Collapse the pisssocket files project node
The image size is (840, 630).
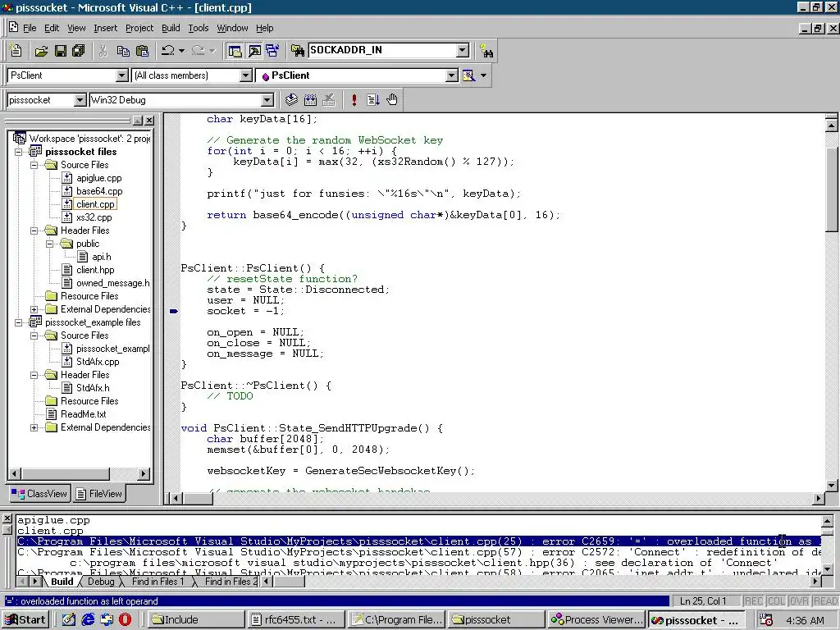point(18,152)
